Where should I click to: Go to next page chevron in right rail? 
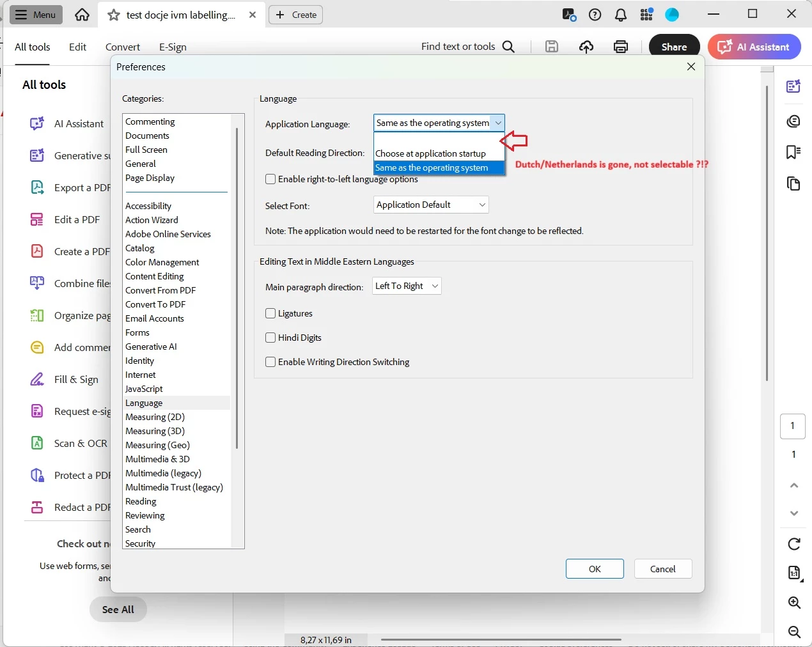794,513
